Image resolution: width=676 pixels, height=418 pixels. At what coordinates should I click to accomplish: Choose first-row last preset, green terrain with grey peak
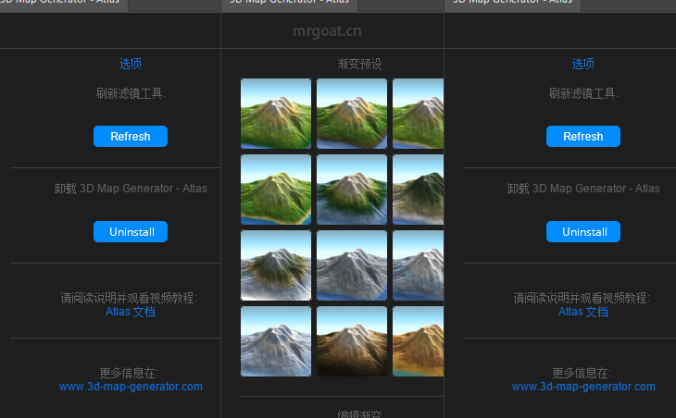coord(418,114)
